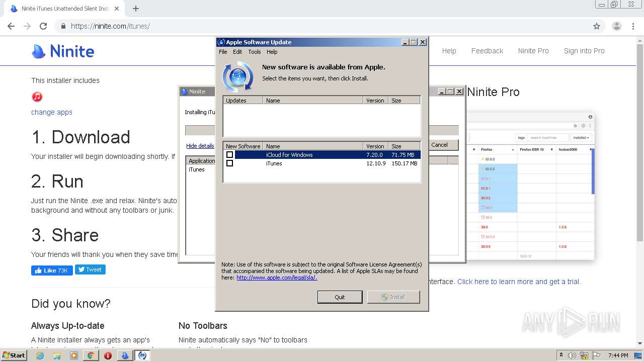Reload the Ninite page

pyautogui.click(x=43, y=26)
